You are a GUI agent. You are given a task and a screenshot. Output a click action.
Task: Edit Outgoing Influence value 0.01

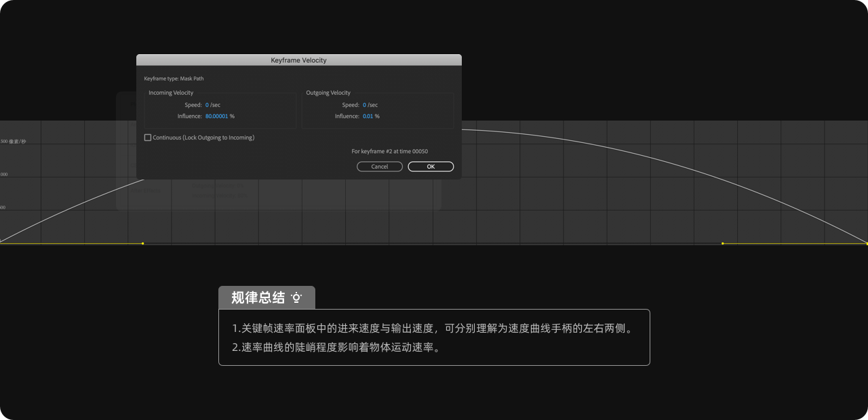(x=368, y=117)
